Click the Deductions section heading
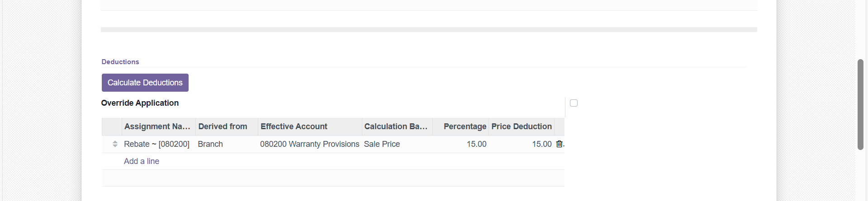The height and width of the screenshot is (201, 868). point(120,62)
